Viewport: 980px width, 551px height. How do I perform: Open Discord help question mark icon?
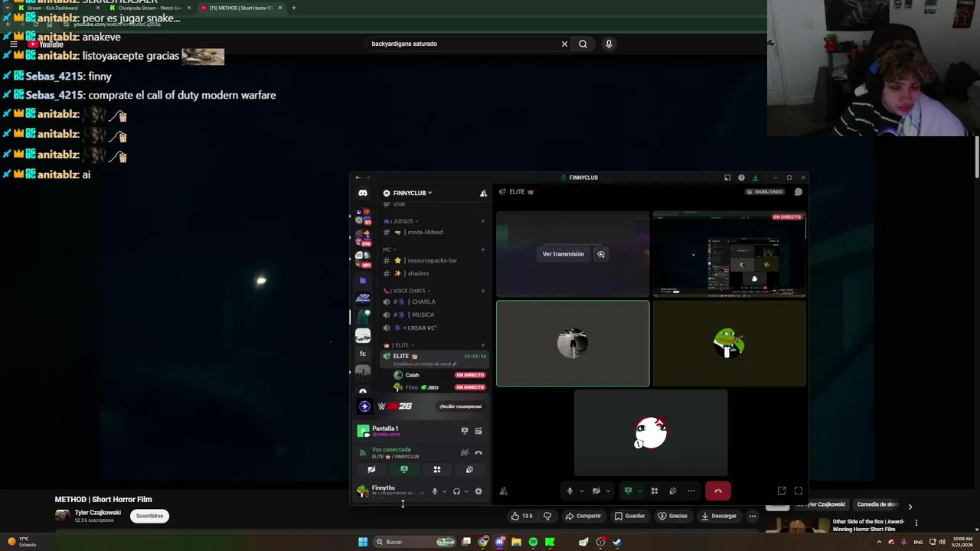click(x=741, y=178)
